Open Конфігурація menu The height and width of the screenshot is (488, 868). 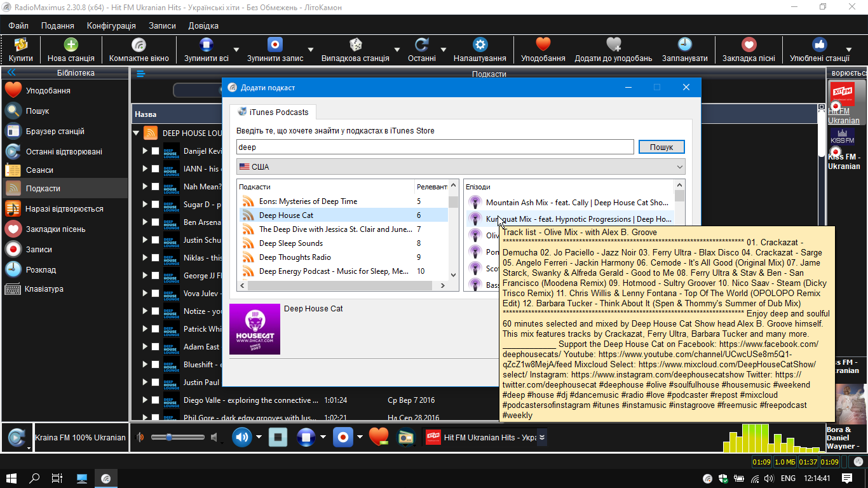[x=111, y=26]
